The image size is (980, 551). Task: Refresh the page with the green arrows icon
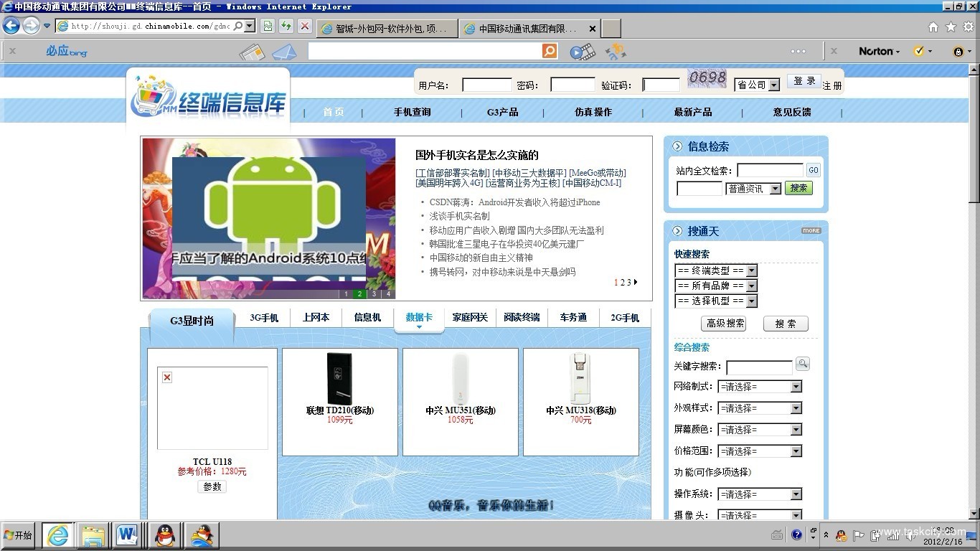286,27
